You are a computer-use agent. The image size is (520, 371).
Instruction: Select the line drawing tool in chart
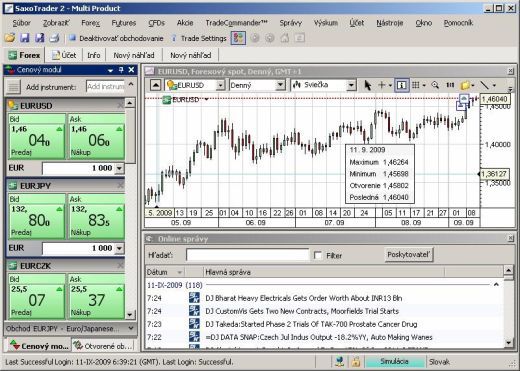[x=484, y=85]
